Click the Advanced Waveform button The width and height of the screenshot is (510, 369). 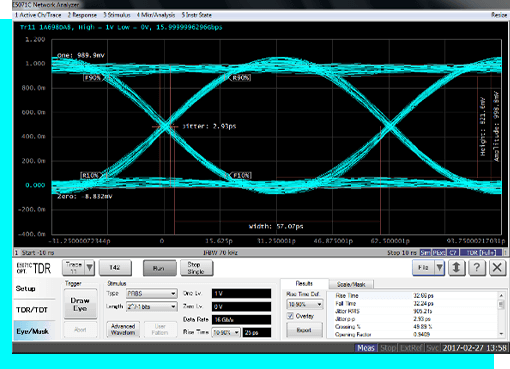click(123, 329)
